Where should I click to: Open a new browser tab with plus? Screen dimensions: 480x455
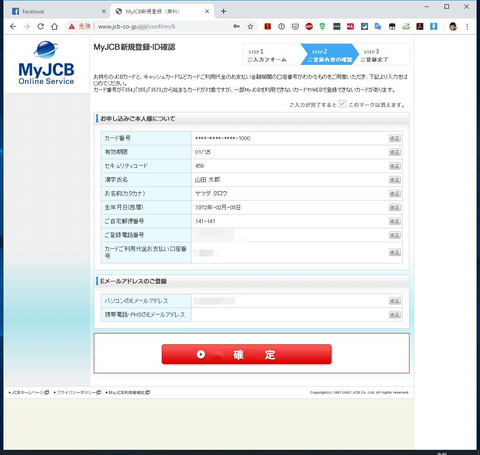coord(223,11)
